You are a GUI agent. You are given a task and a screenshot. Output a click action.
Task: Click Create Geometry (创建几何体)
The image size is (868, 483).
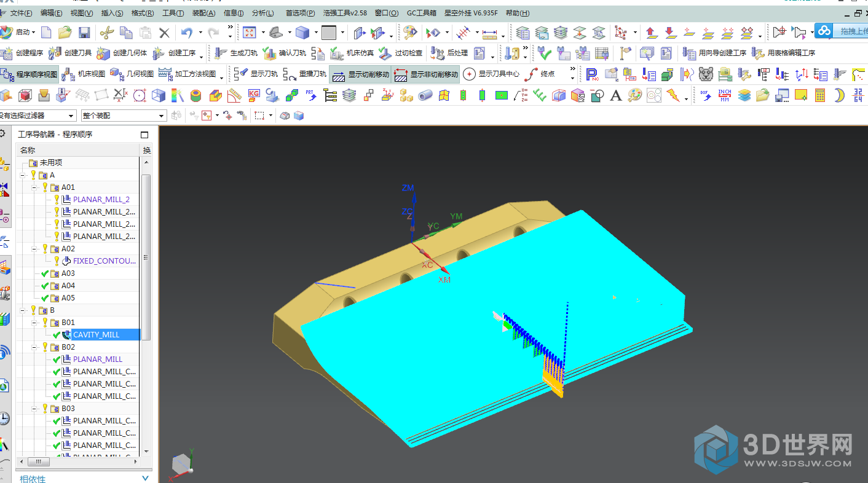pos(122,53)
